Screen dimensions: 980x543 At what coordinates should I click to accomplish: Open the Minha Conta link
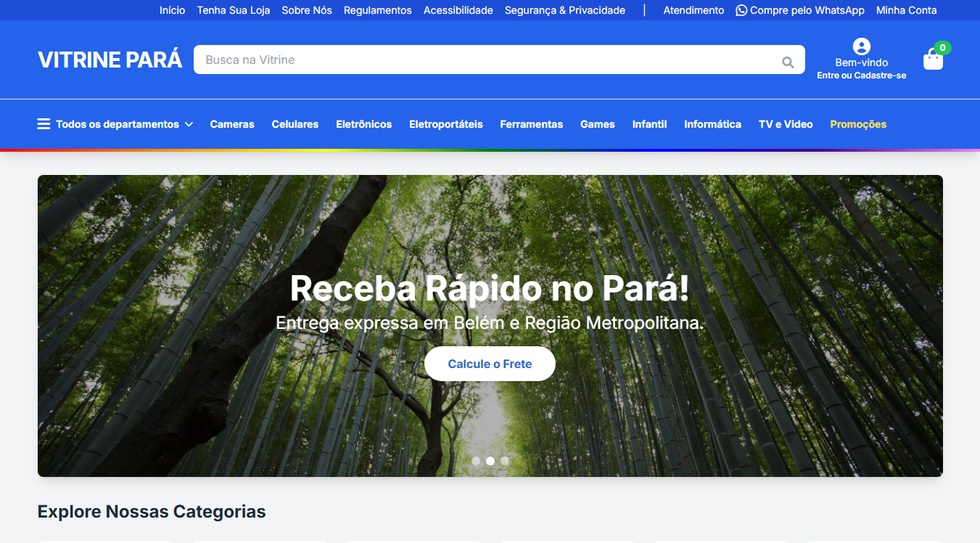(907, 10)
